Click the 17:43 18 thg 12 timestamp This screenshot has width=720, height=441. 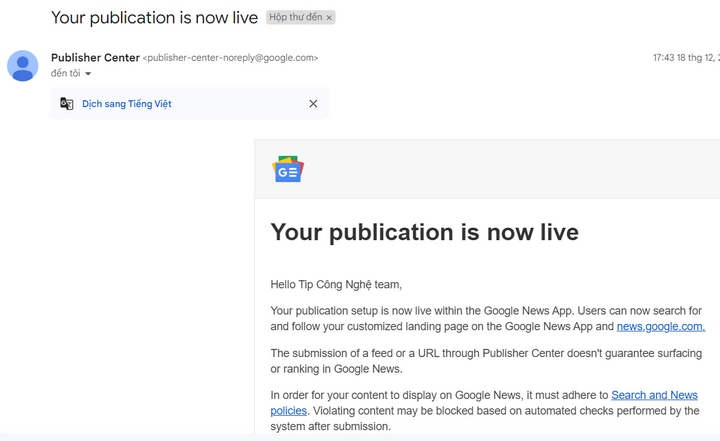click(x=686, y=58)
